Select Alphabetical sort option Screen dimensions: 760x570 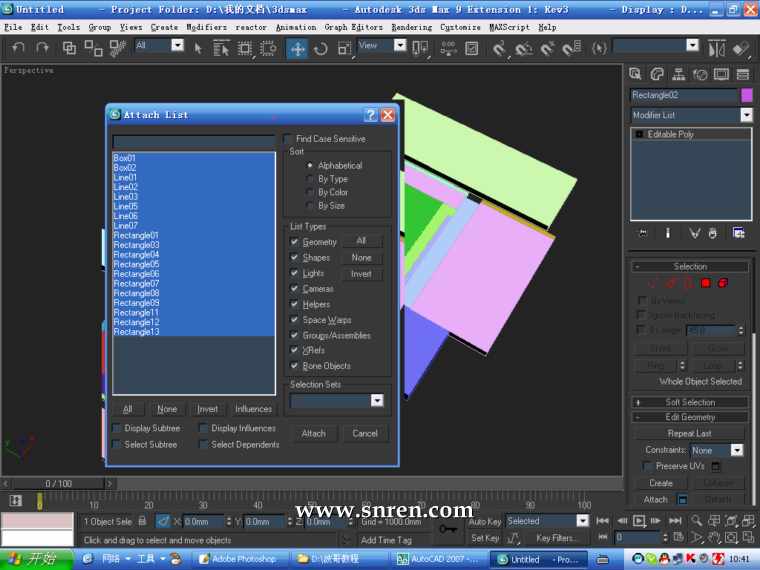click(x=310, y=165)
